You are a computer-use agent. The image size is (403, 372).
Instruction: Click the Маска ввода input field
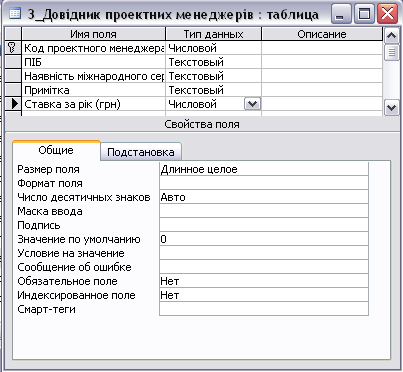(264, 211)
